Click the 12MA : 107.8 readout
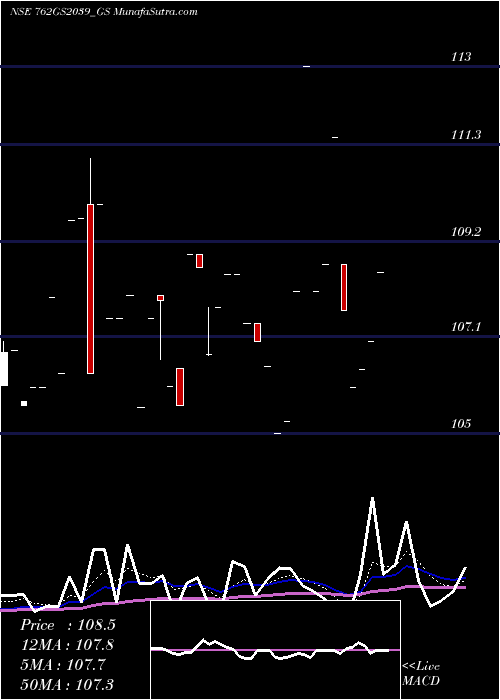 click(x=67, y=645)
